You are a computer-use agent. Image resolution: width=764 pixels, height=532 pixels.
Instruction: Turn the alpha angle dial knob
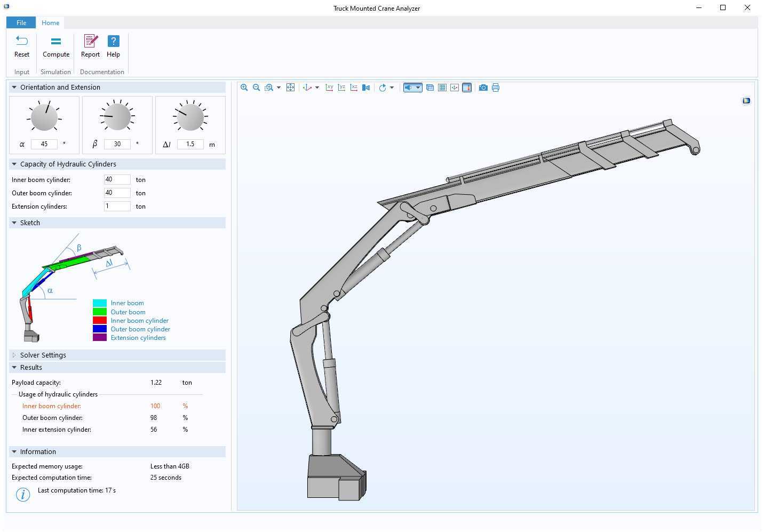[44, 116]
